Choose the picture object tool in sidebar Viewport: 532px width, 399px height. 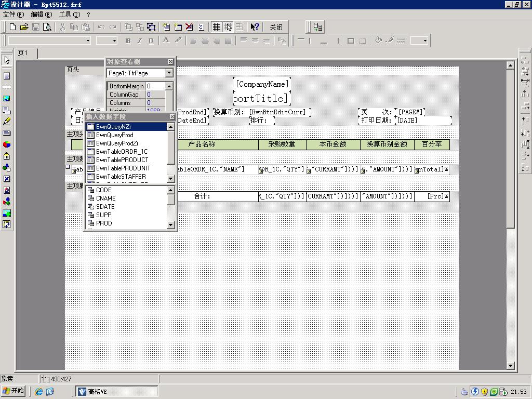click(7, 99)
